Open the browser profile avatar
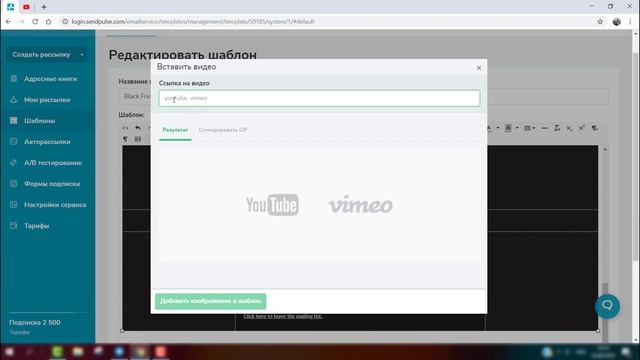Screen dimensions: 640x360 617,22
